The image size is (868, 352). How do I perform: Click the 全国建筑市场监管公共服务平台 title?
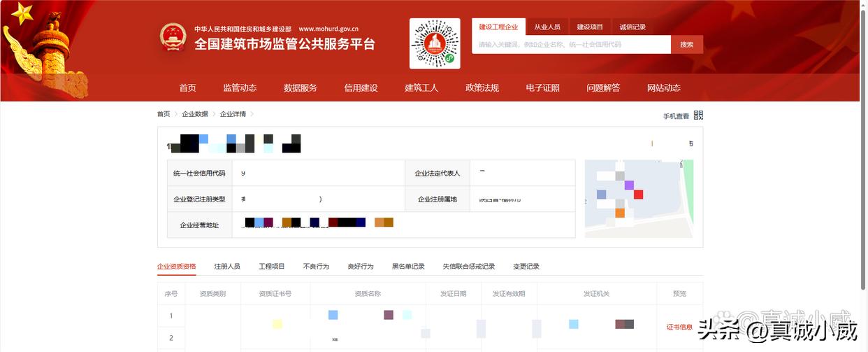284,44
